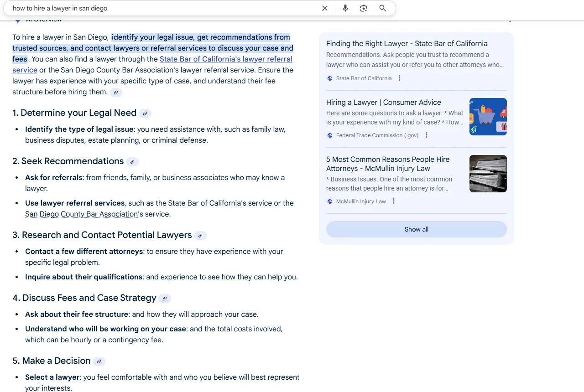
Task: Open source link icon beside Seek Recommendations
Action: click(x=132, y=162)
